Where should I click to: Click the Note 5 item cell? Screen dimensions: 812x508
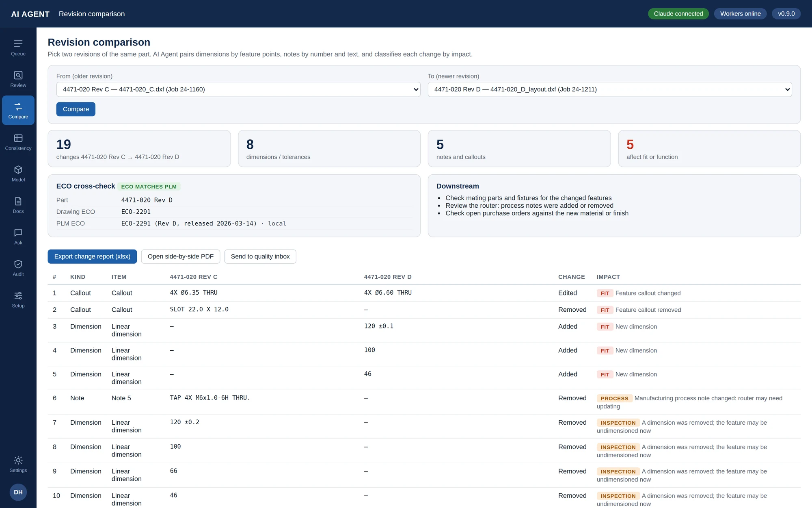coord(121,398)
